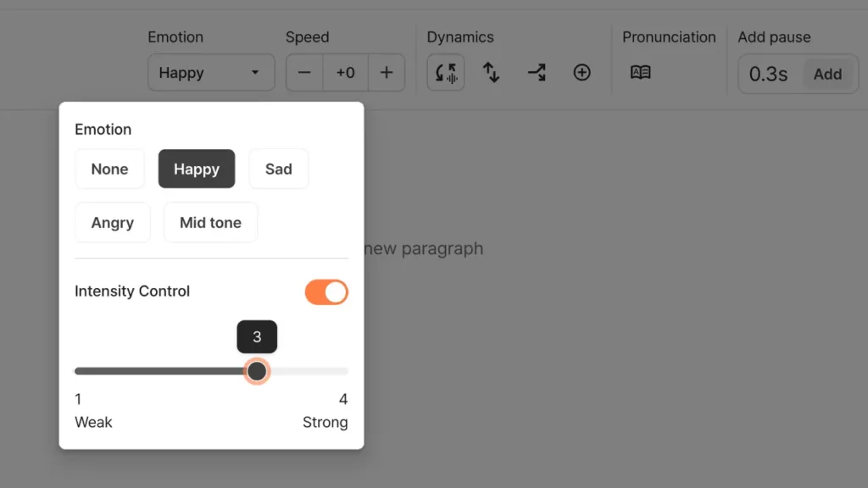The width and height of the screenshot is (868, 488).
Task: Click the Add pause button
Action: point(827,75)
